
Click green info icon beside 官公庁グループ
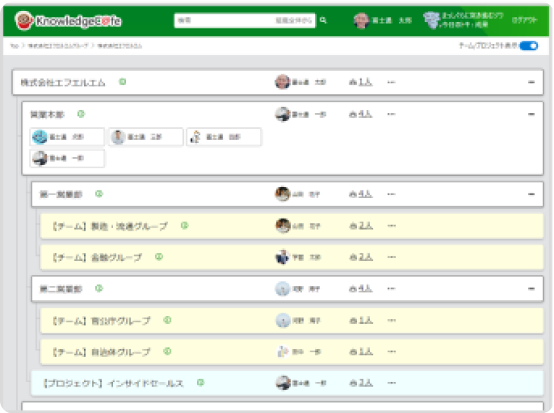pos(167,320)
